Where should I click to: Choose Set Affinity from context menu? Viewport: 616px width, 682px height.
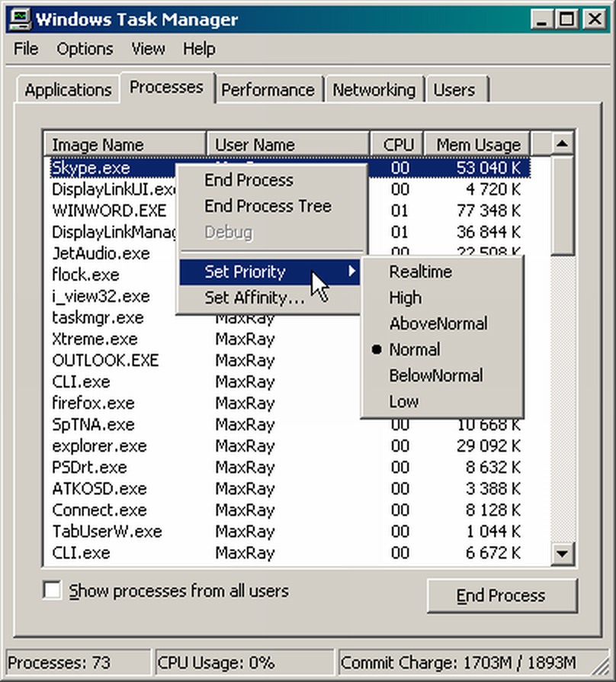point(254,298)
